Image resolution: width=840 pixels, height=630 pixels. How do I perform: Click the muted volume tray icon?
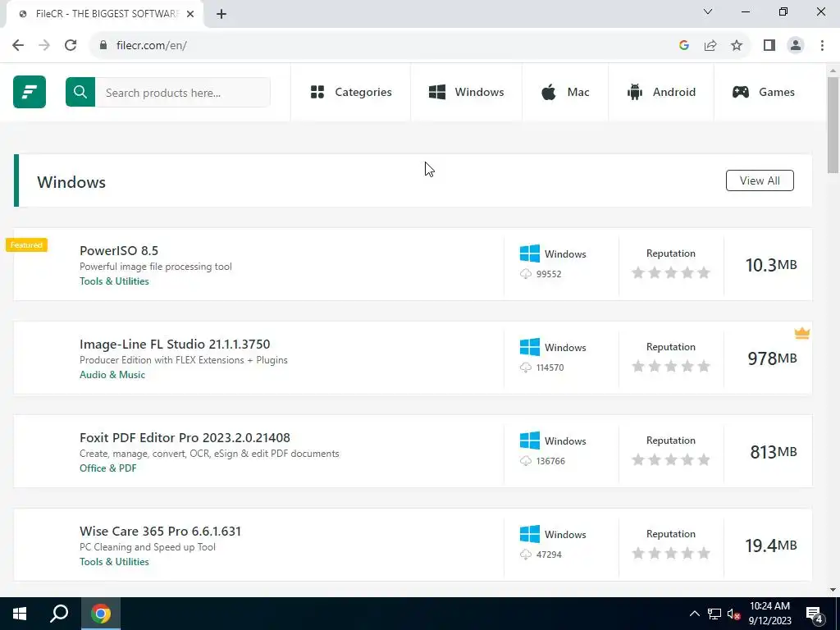click(733, 614)
